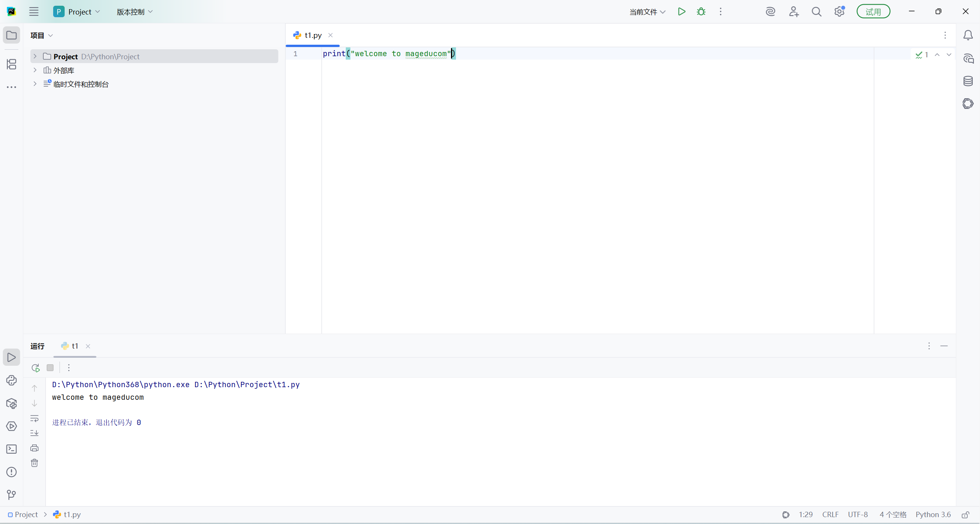Open the Terminal tool window
This screenshot has height=524, width=980.
click(11, 449)
